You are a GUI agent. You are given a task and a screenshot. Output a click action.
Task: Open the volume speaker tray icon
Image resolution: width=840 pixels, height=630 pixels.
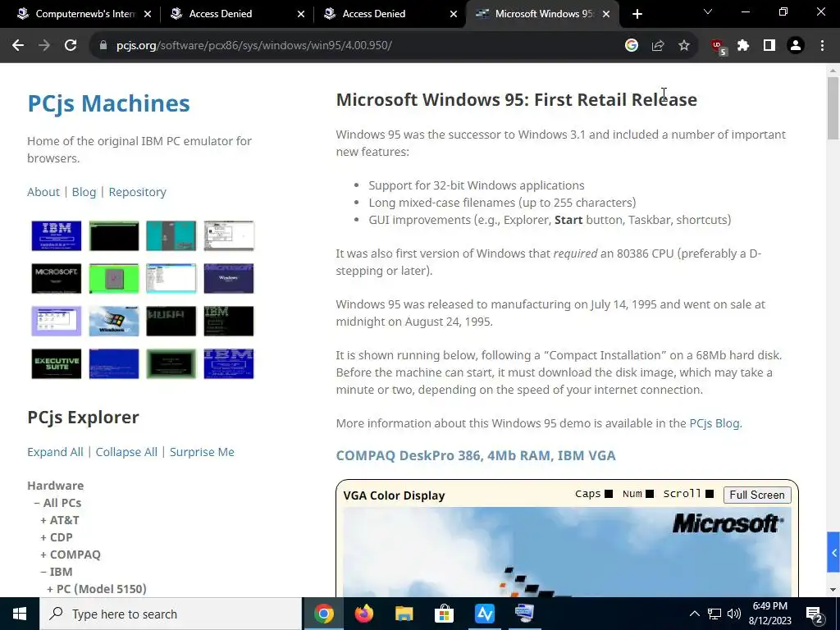734,614
